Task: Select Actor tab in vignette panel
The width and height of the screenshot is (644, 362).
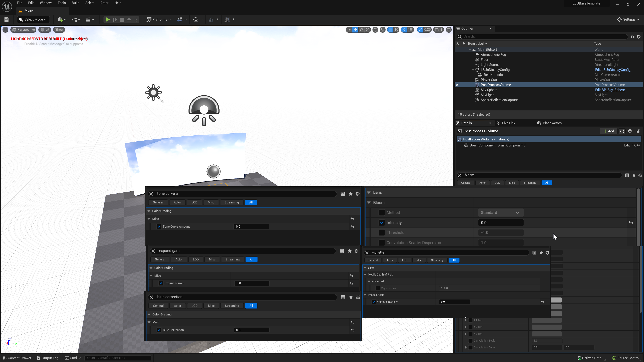Action: (x=390, y=260)
